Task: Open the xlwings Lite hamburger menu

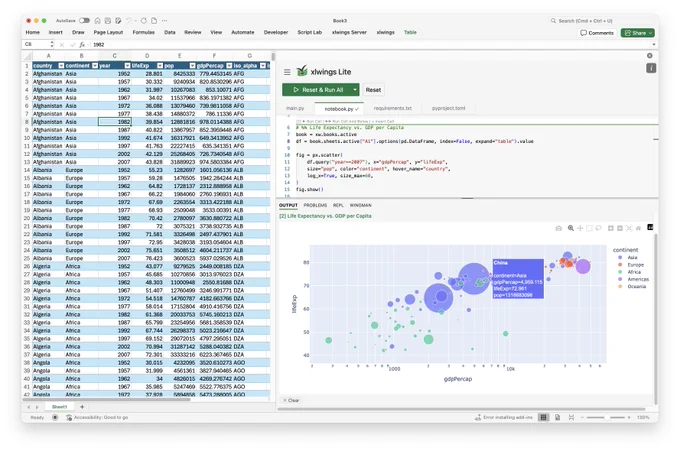Action: coord(287,72)
